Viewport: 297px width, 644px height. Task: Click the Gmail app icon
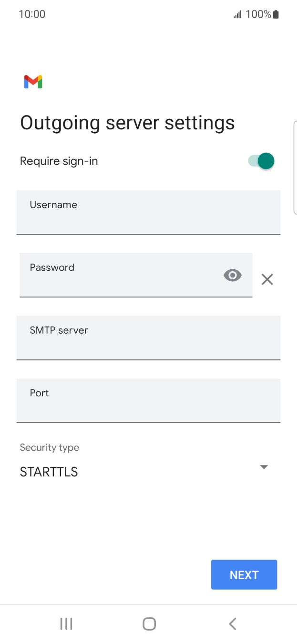point(32,81)
